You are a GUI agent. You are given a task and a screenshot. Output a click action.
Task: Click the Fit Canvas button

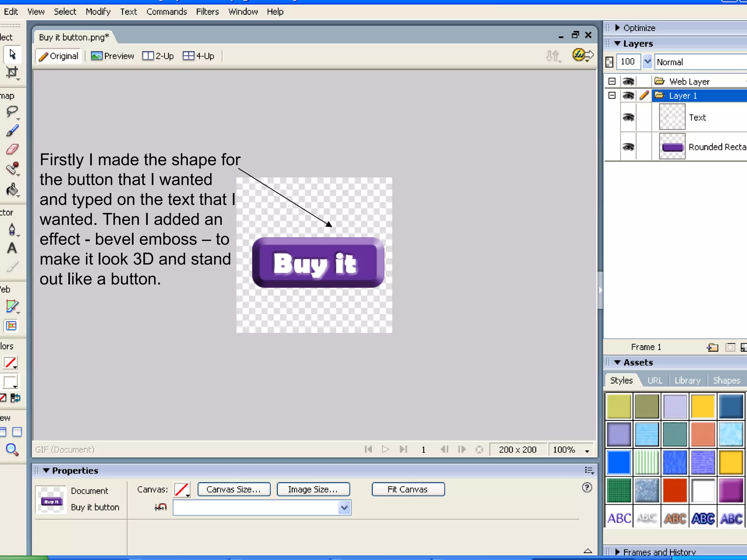(x=408, y=489)
